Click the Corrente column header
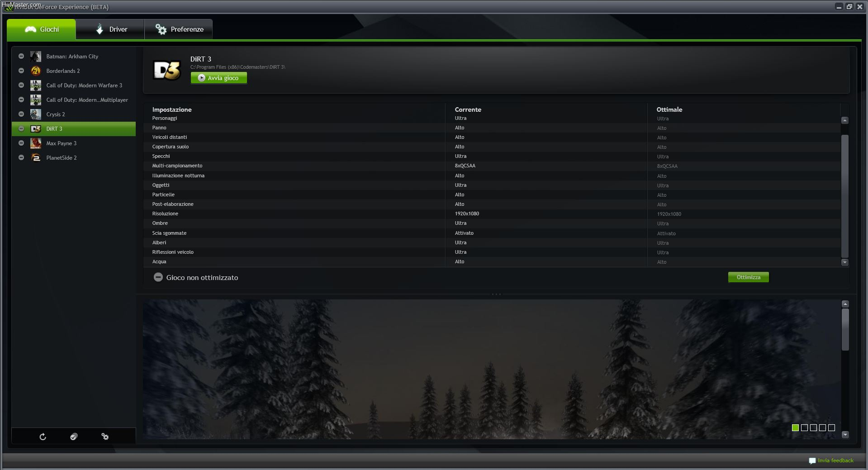The width and height of the screenshot is (868, 470). coord(468,109)
